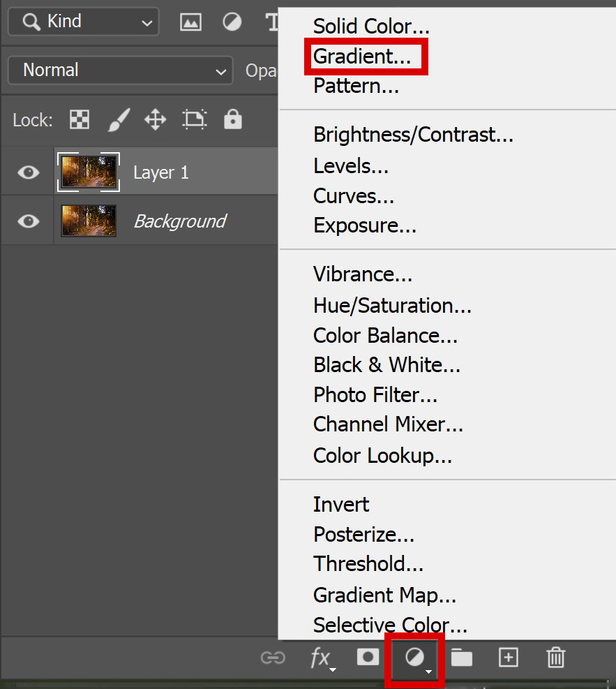This screenshot has width=616, height=689.
Task: Toggle lock image pixels brush icon
Action: 119,119
